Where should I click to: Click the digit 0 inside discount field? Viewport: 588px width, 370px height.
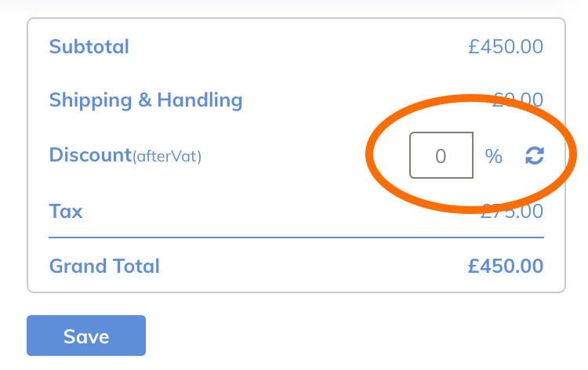click(x=441, y=156)
